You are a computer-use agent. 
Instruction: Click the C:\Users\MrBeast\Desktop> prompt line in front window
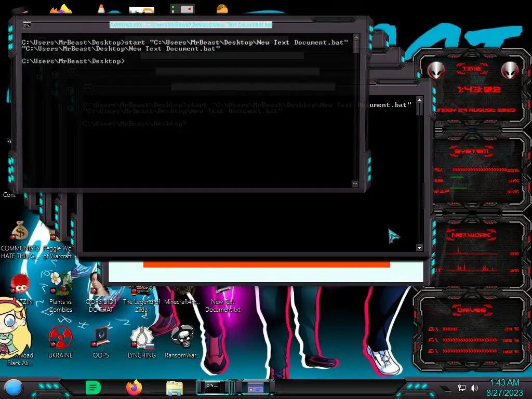coord(73,61)
